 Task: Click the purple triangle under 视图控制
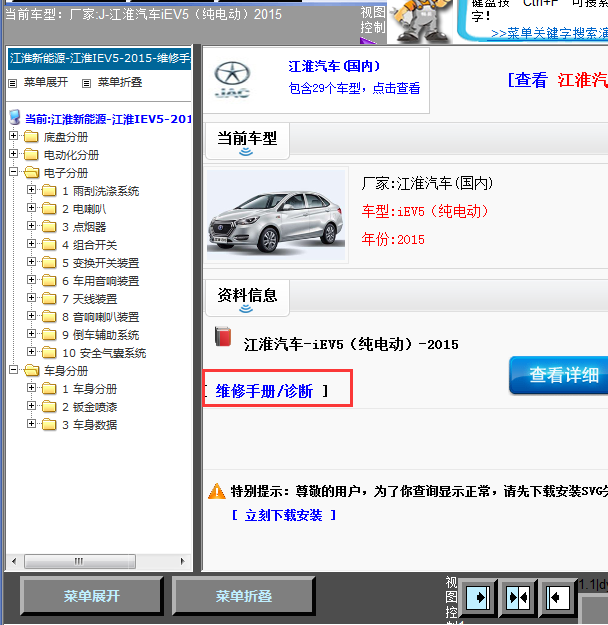[x=368, y=40]
